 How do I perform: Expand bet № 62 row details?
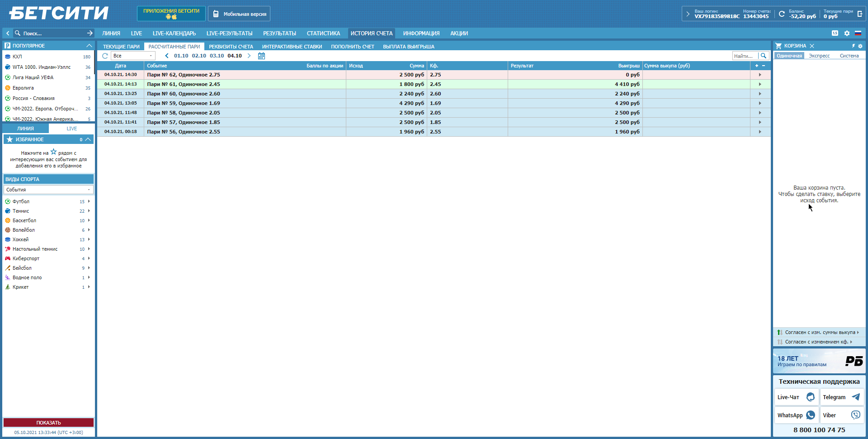(x=760, y=75)
